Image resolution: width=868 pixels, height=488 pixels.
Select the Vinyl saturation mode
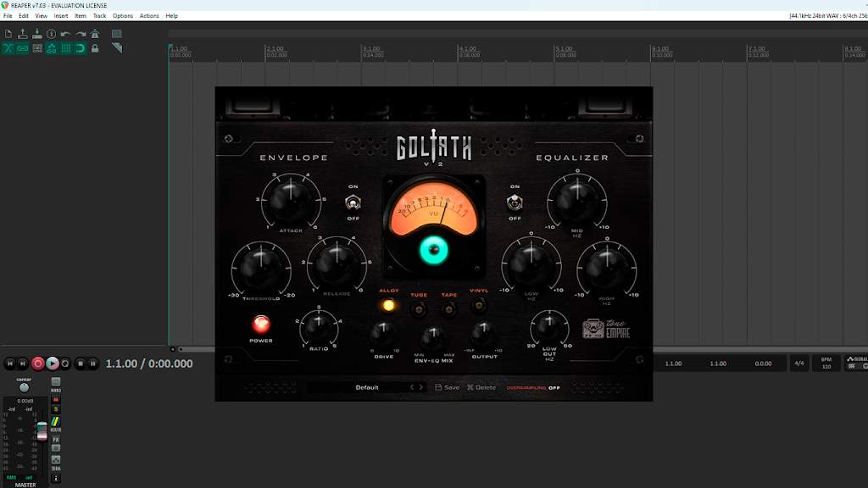point(479,305)
